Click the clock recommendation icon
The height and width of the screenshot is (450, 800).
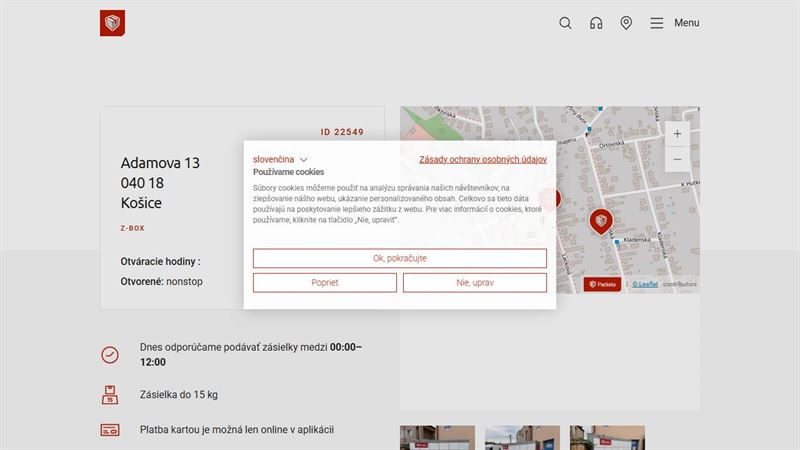(x=110, y=355)
